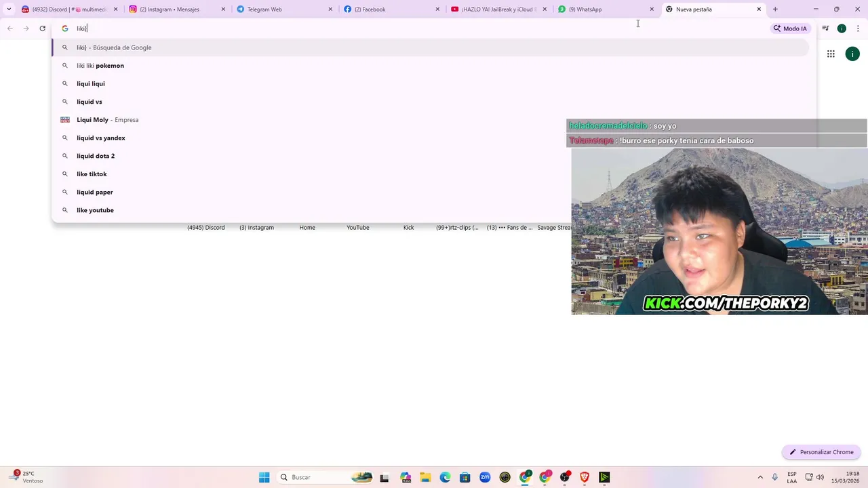The height and width of the screenshot is (488, 868).
Task: Show hidden system tray icons
Action: coord(760,477)
